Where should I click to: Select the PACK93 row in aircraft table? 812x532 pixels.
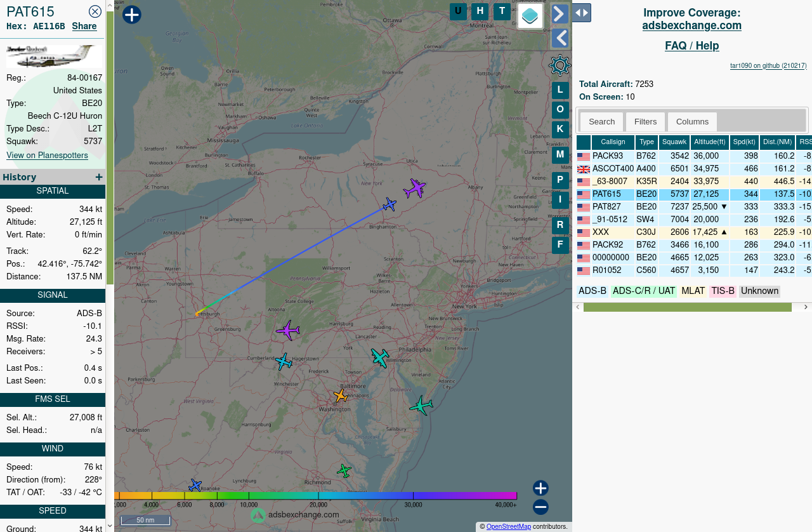coord(694,156)
